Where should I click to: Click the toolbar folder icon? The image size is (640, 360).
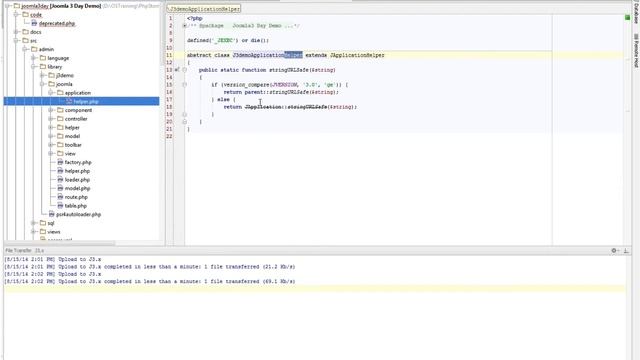click(60, 145)
